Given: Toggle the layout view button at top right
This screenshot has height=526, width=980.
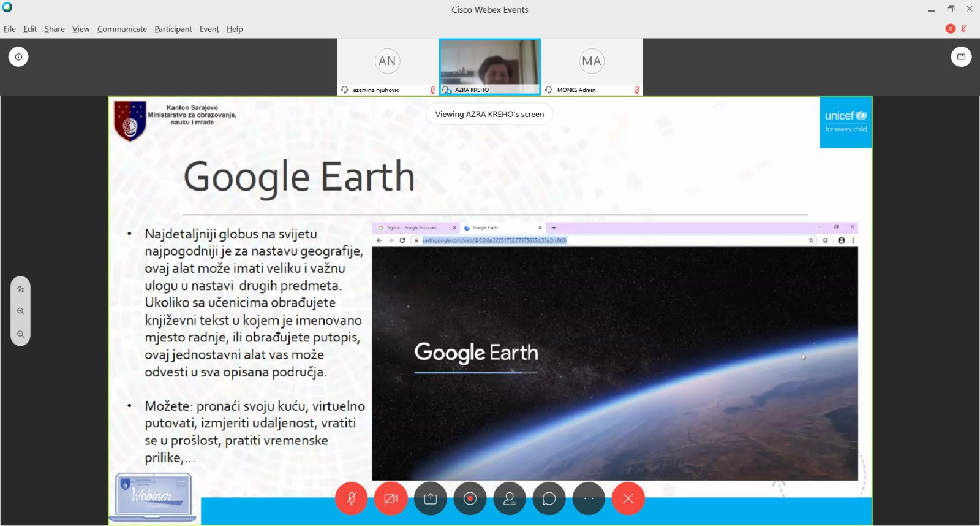Looking at the screenshot, I should 961,57.
